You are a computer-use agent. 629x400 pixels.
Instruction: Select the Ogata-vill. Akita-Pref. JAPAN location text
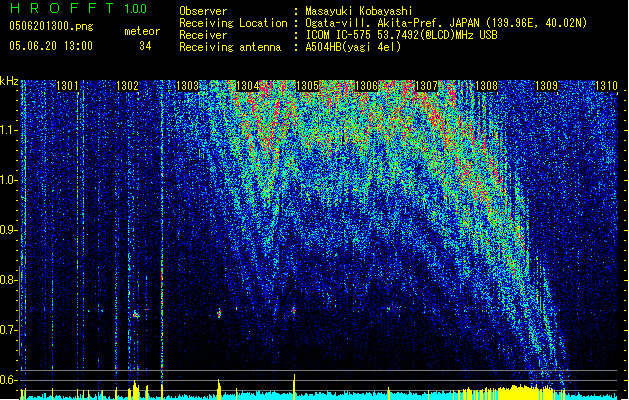click(x=446, y=23)
